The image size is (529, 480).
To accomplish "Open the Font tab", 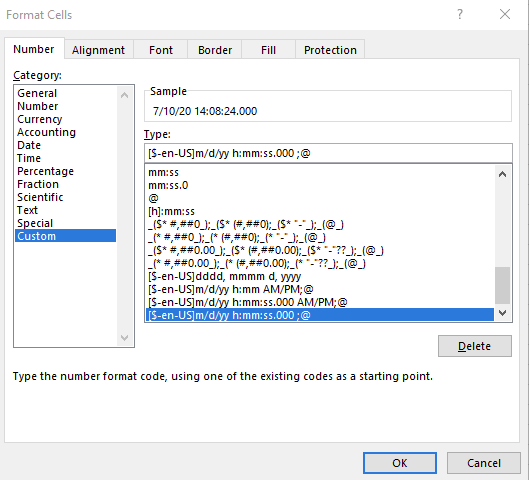I will click(x=161, y=50).
